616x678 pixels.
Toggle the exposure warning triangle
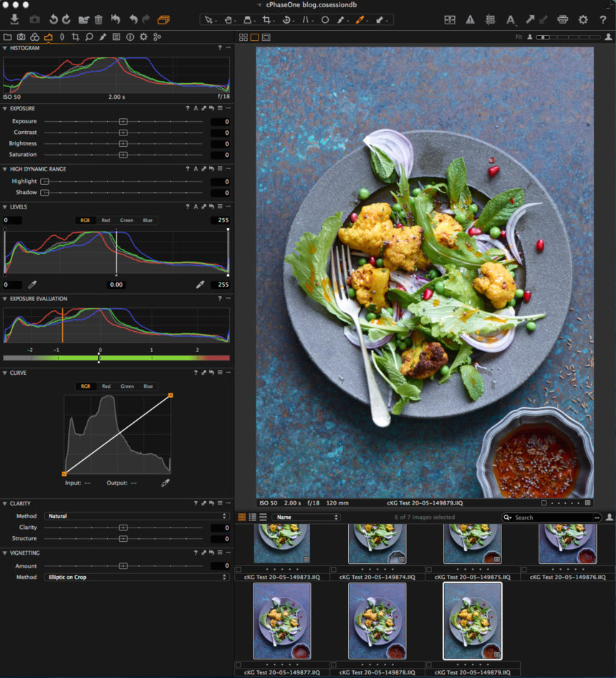pos(470,19)
